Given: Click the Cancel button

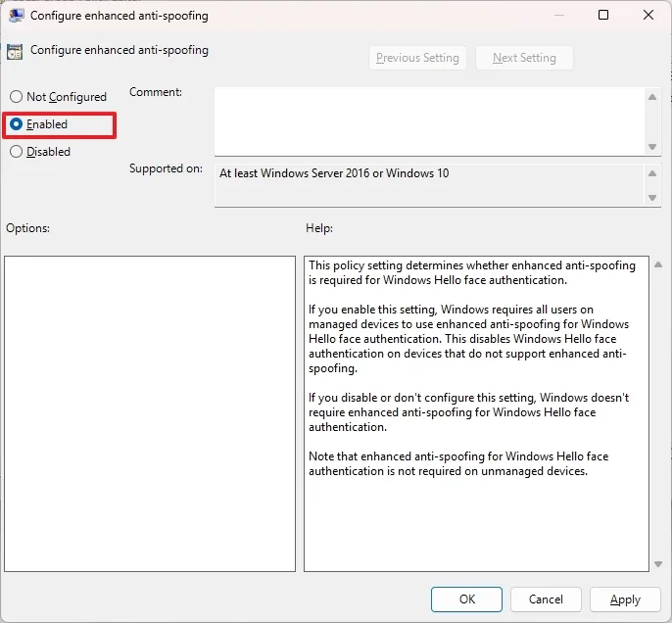Looking at the screenshot, I should tap(546, 599).
